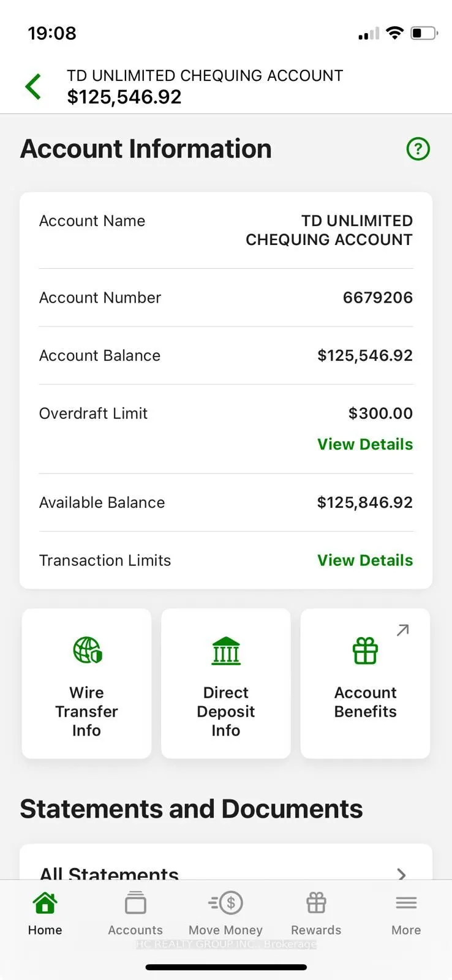The image size is (452, 980).
Task: Tap the Rewards gift icon
Action: click(316, 903)
